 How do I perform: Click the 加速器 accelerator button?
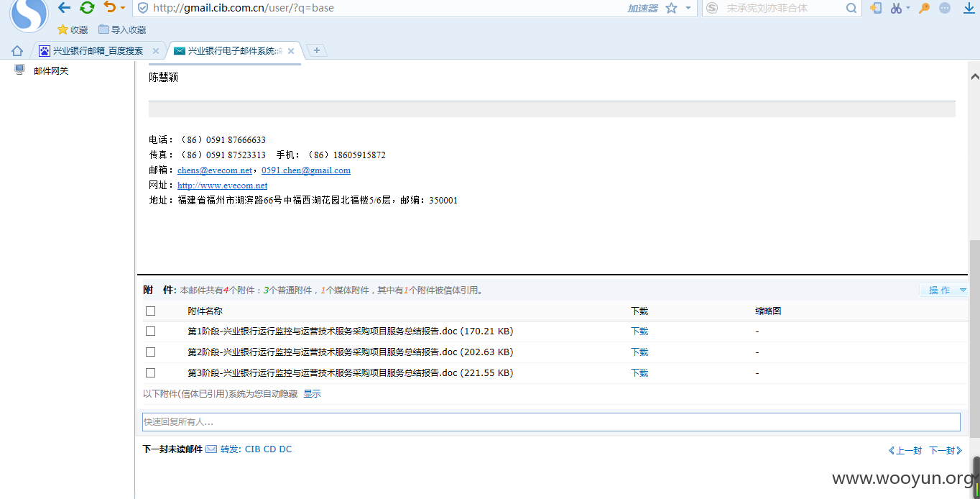click(x=642, y=8)
